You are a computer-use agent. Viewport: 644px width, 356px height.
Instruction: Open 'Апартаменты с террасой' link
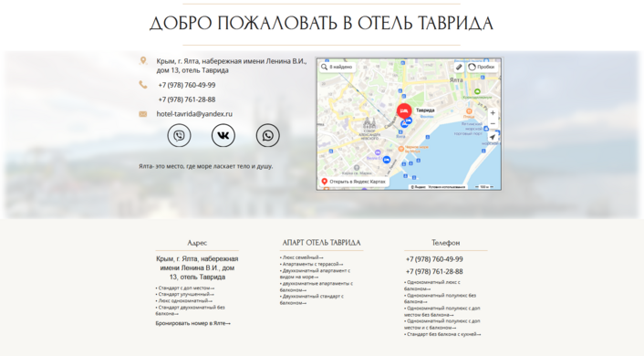312,264
